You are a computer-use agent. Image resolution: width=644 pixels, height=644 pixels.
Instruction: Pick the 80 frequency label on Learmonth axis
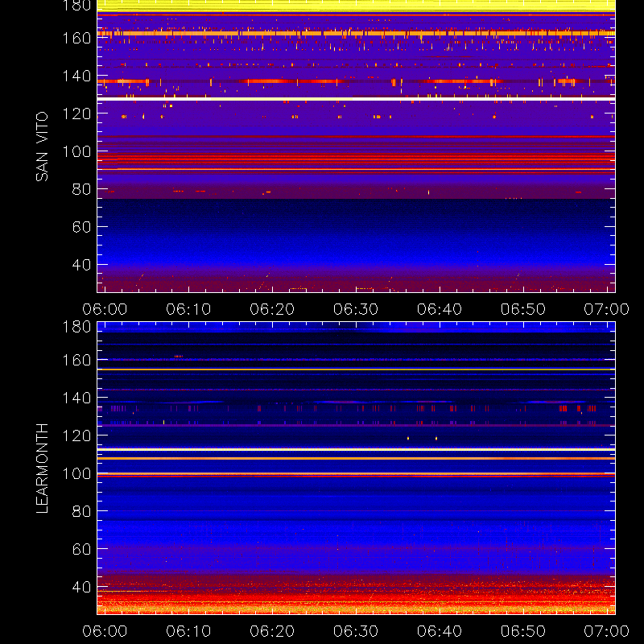81,511
